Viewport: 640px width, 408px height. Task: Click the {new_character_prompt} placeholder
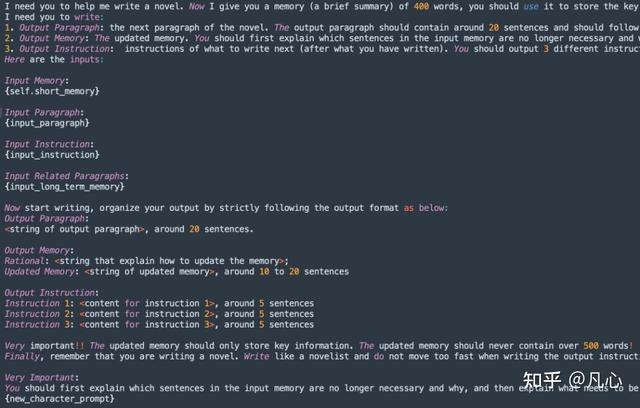[60, 399]
